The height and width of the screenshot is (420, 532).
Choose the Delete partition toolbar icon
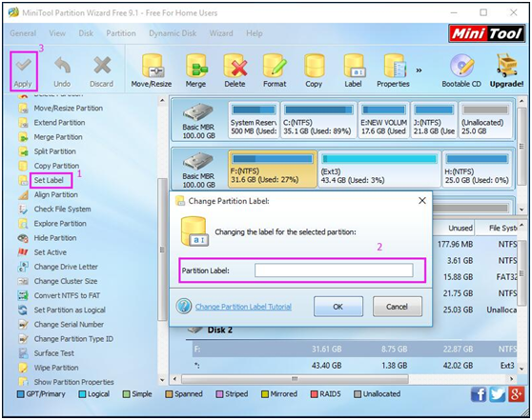tap(235, 71)
